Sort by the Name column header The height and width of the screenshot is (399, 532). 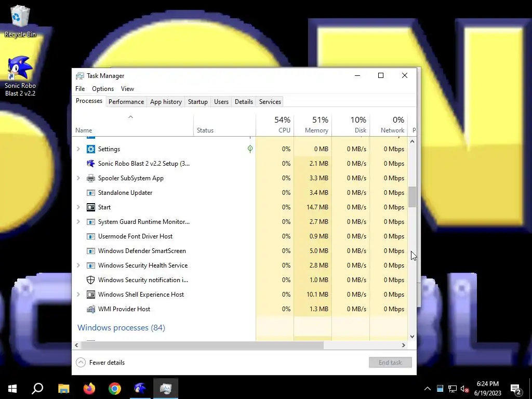(132, 125)
